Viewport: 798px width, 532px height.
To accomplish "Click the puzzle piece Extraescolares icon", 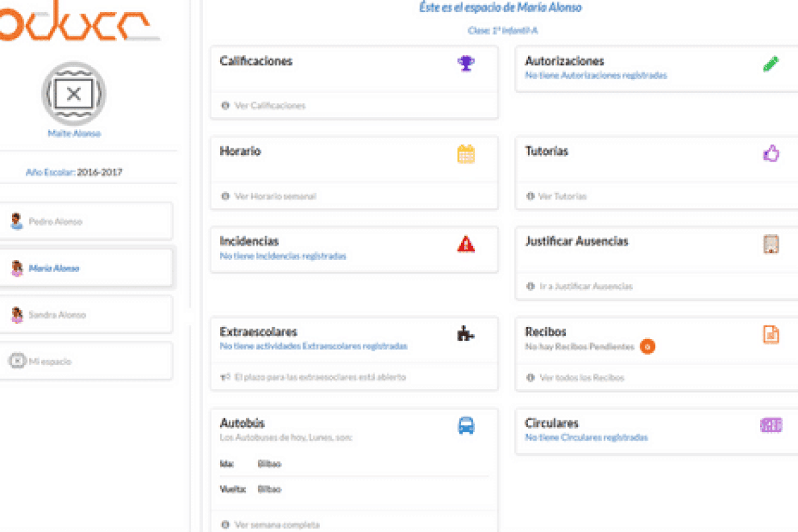I will pyautogui.click(x=466, y=334).
